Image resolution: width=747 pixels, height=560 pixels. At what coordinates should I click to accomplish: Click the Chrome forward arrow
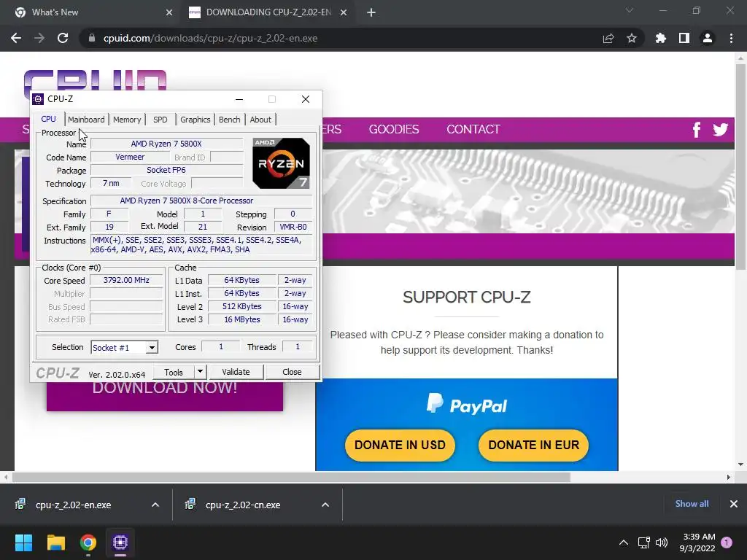click(x=39, y=38)
